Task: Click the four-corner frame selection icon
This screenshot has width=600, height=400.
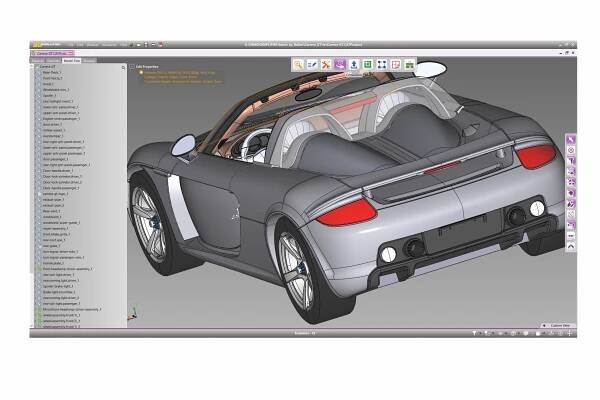Action: click(x=382, y=65)
